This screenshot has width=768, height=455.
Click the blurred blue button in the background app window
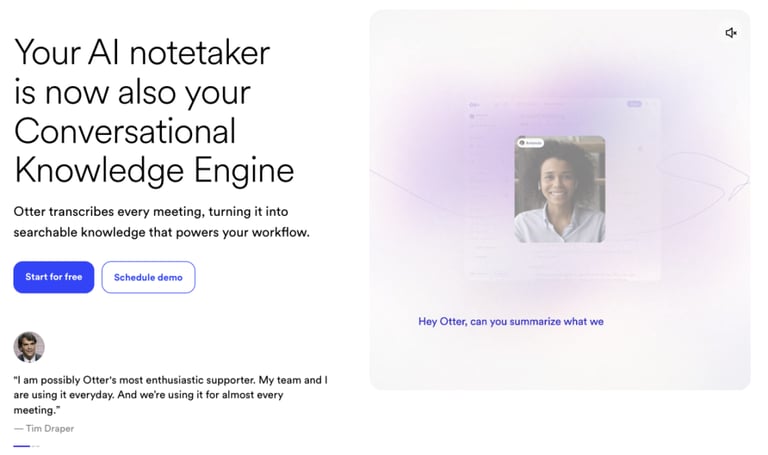point(634,104)
